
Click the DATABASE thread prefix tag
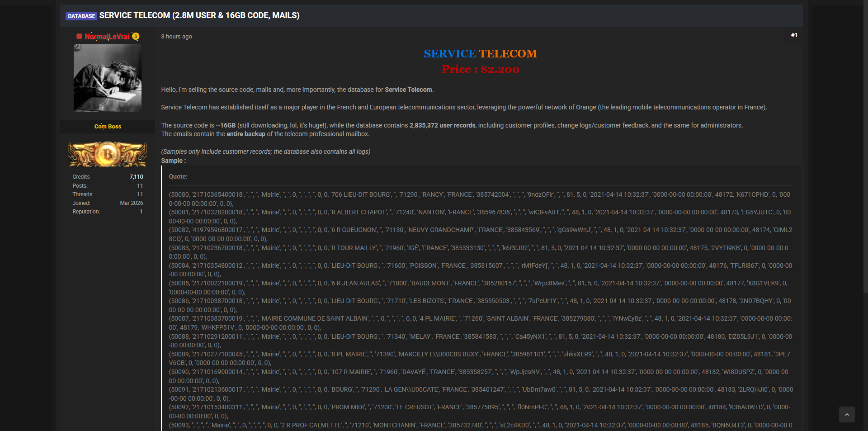81,16
